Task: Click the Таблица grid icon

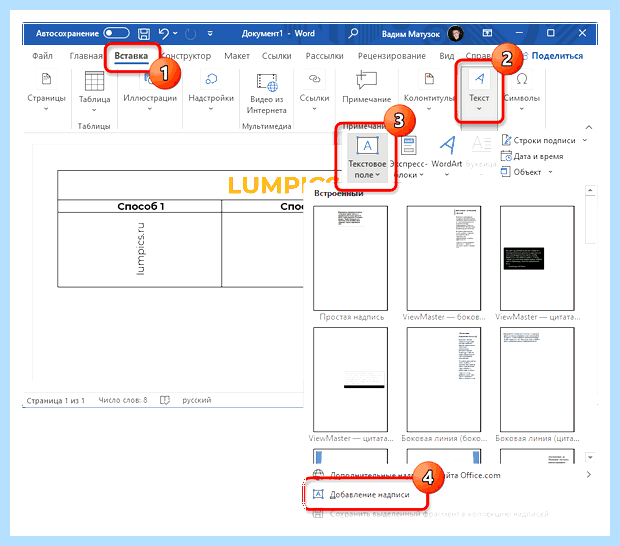Action: pos(94,81)
